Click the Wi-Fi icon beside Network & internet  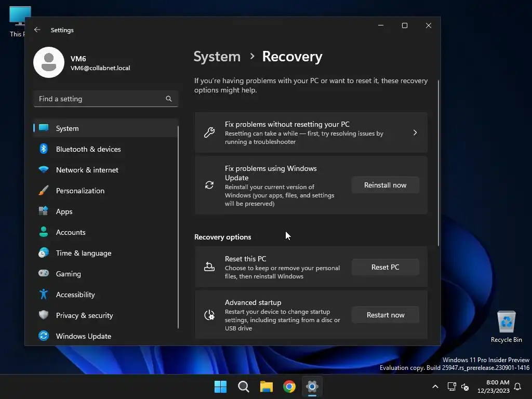[x=44, y=169]
